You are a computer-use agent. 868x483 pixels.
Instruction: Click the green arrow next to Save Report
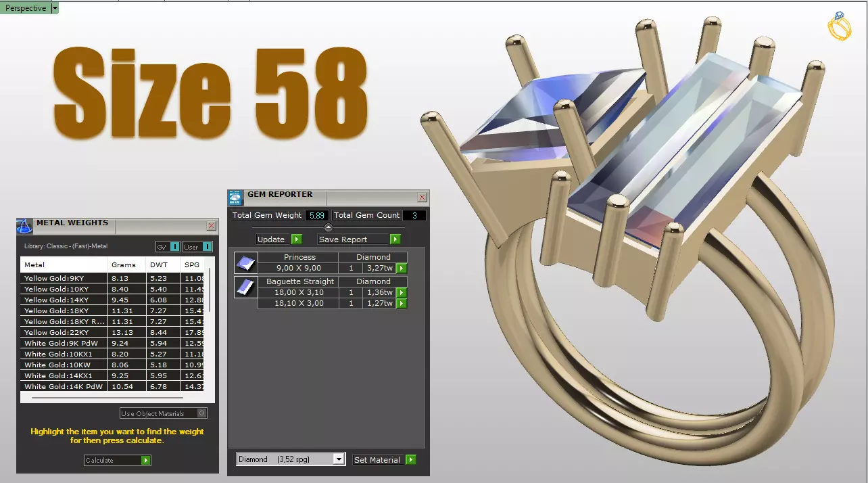pos(395,239)
